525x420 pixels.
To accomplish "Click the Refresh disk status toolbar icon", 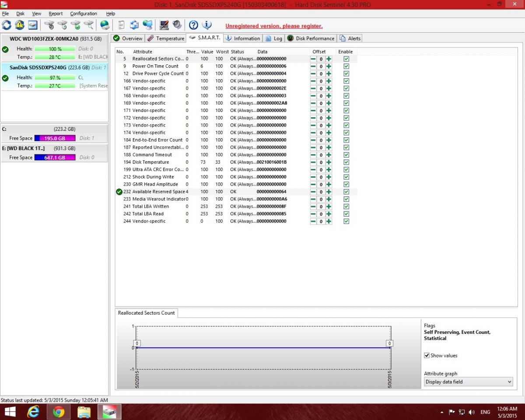I will click(7, 25).
